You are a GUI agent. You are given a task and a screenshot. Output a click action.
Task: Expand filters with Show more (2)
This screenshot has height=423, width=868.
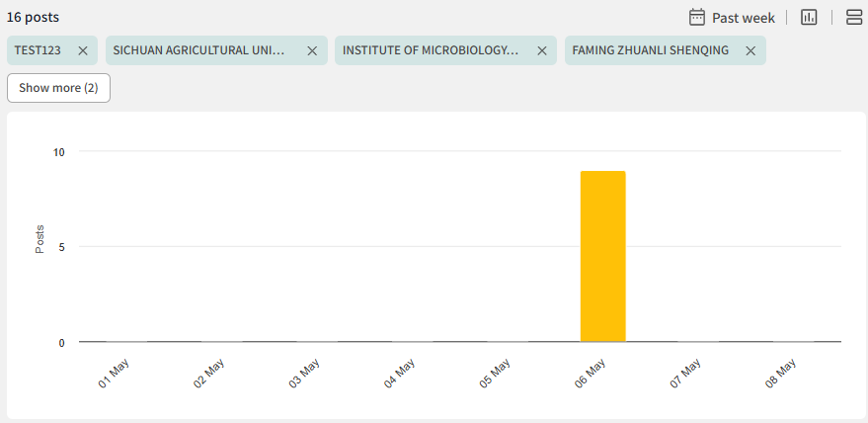tap(58, 88)
